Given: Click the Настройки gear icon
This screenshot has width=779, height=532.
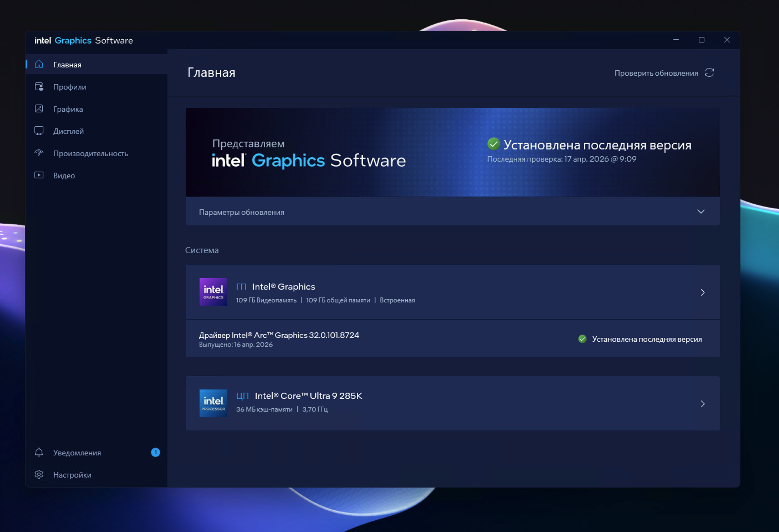Looking at the screenshot, I should pos(39,474).
